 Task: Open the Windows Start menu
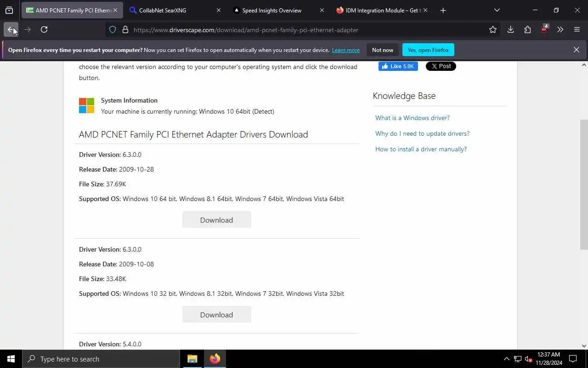pyautogui.click(x=11, y=359)
